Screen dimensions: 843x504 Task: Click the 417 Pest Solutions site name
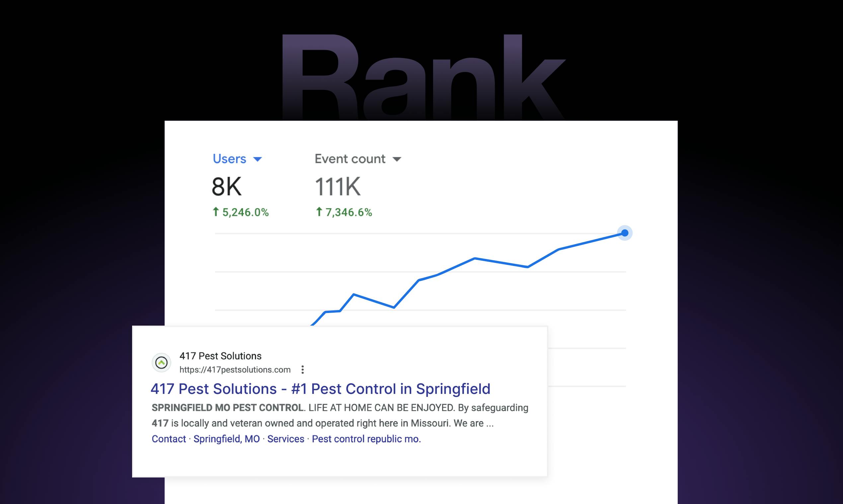click(x=220, y=356)
